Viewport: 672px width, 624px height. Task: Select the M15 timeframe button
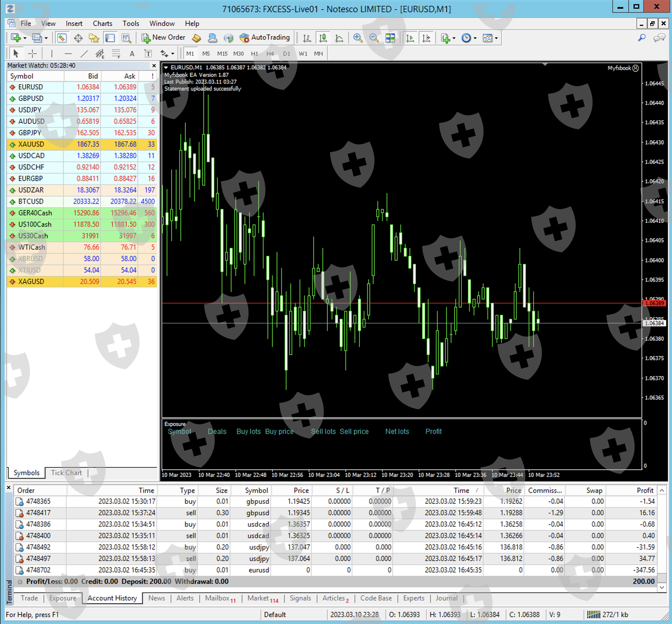(222, 54)
